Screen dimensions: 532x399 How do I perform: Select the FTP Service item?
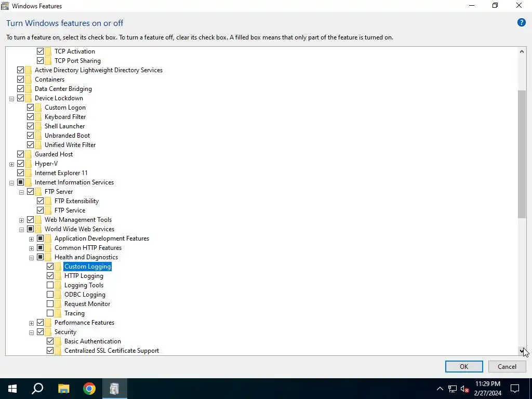point(70,210)
